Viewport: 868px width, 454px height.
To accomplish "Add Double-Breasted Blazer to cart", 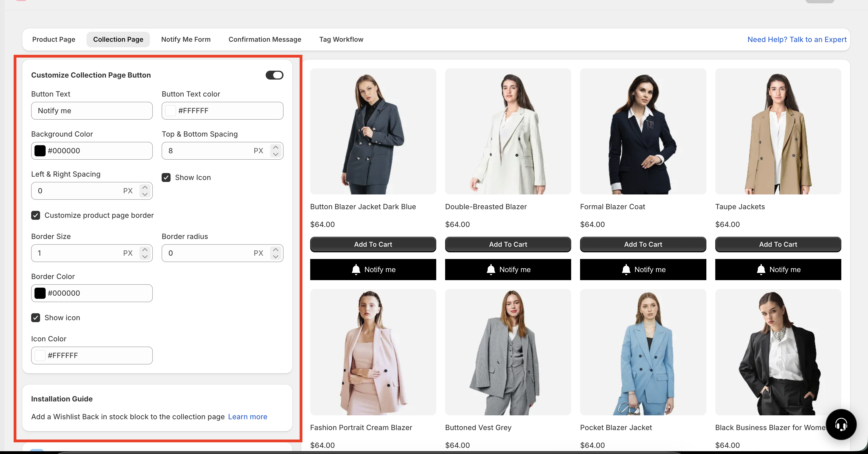I will [x=508, y=244].
